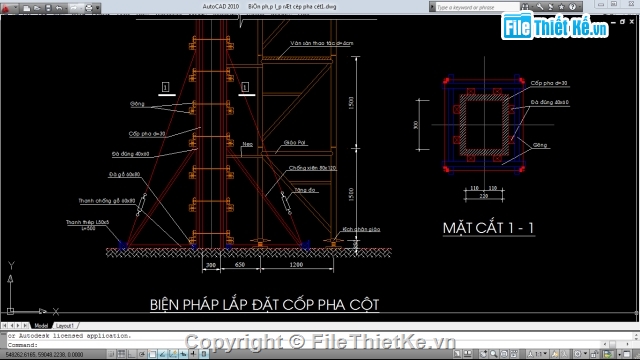
Task: Click the New drawing icon
Action: (27, 8)
